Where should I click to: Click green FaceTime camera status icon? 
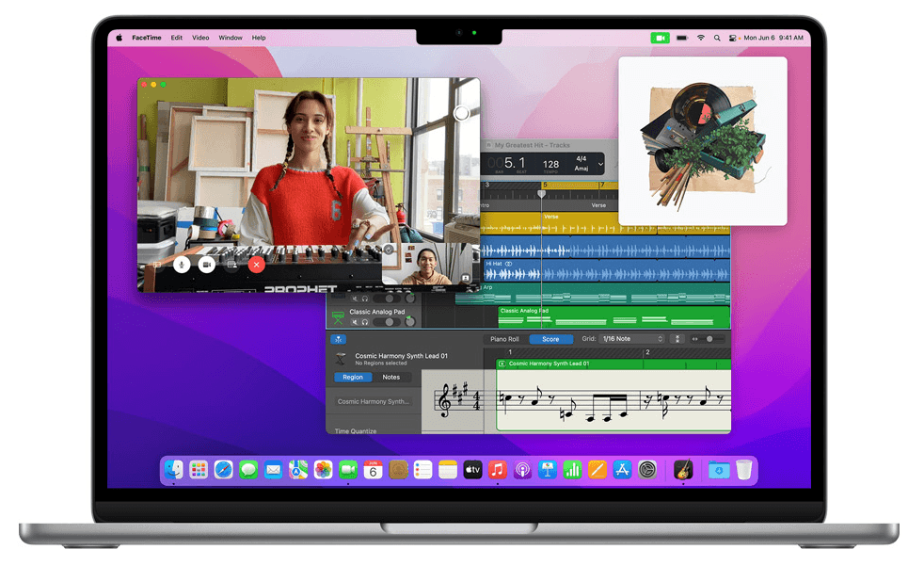[x=660, y=38]
